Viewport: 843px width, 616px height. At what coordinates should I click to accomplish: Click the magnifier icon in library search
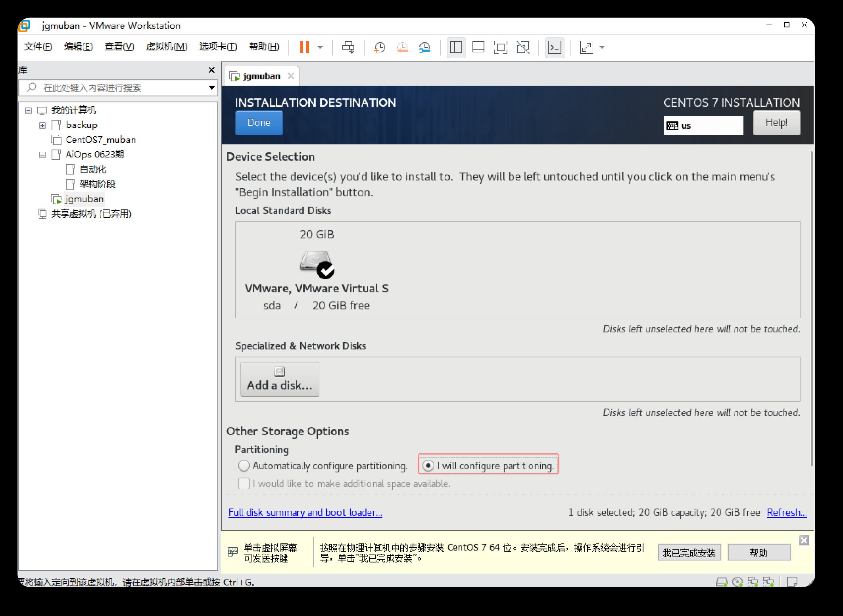(x=32, y=87)
